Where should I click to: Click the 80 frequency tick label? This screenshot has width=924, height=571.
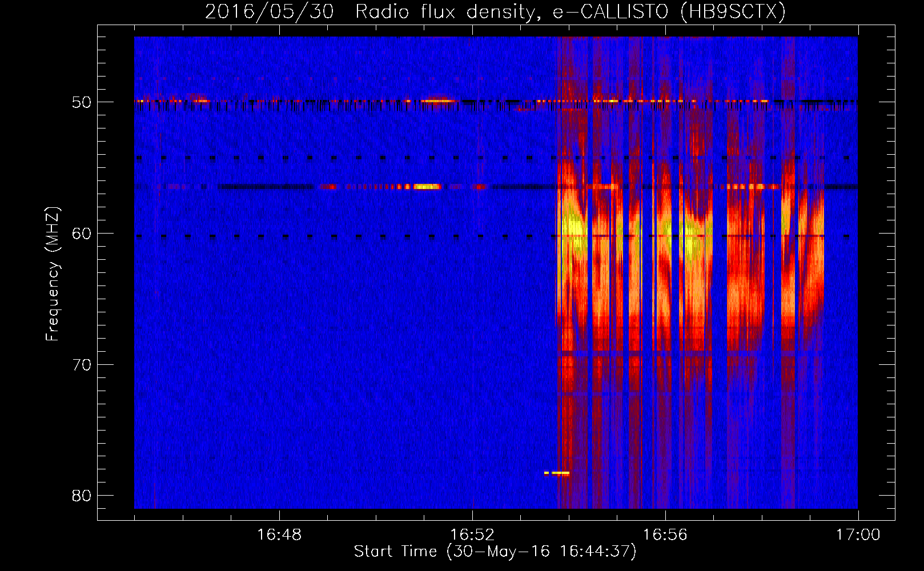click(x=82, y=496)
